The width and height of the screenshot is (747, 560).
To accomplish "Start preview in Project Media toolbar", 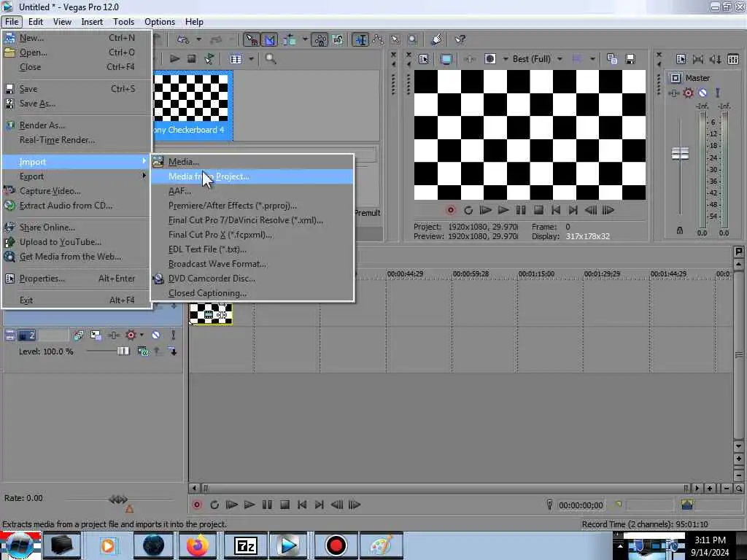I will [x=175, y=59].
